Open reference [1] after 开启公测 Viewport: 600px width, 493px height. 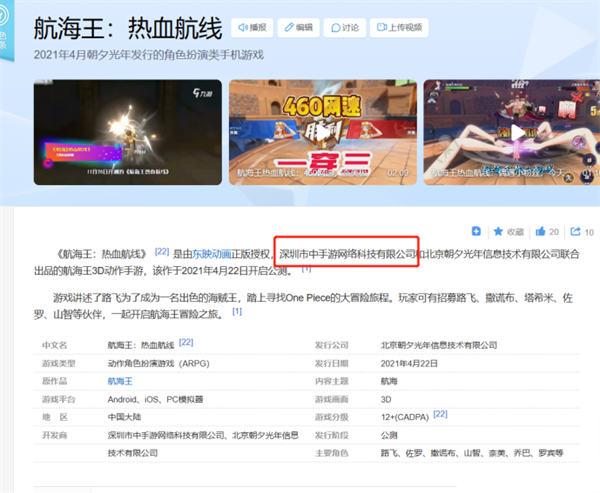[306, 269]
